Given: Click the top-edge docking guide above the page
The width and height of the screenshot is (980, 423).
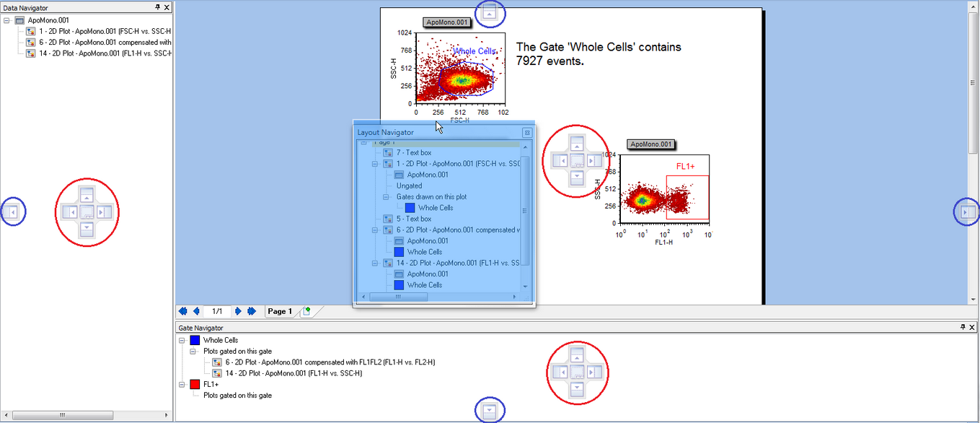Looking at the screenshot, I should click(x=490, y=13).
